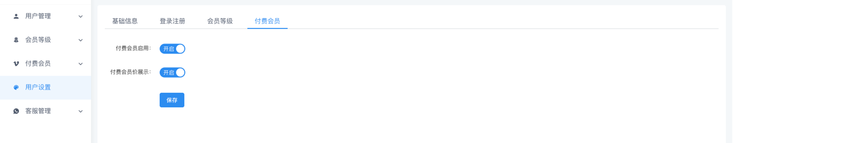The image size is (868, 143).
Task: Expand the 客服管理 chevron arrow
Action: pos(81,111)
